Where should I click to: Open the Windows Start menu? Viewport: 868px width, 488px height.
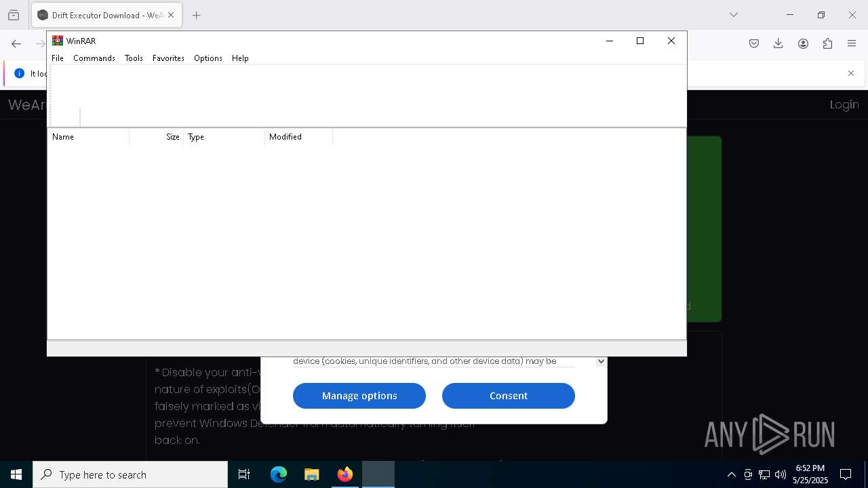(16, 474)
